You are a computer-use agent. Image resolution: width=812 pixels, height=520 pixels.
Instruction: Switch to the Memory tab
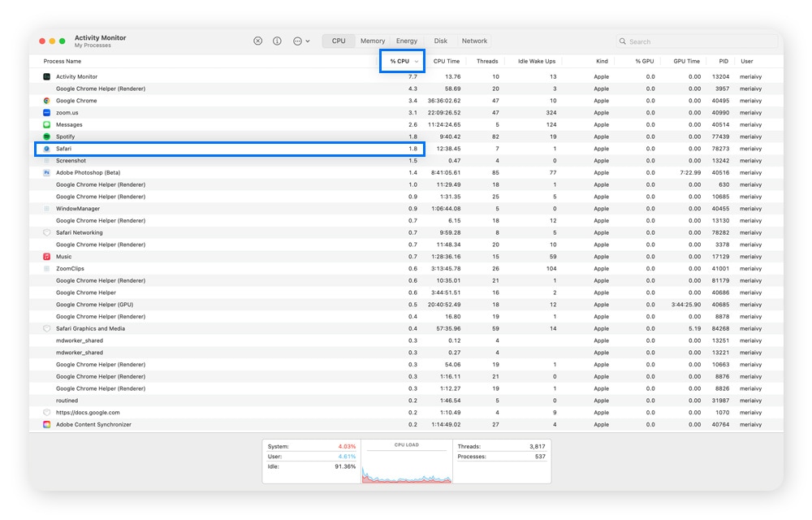point(372,41)
